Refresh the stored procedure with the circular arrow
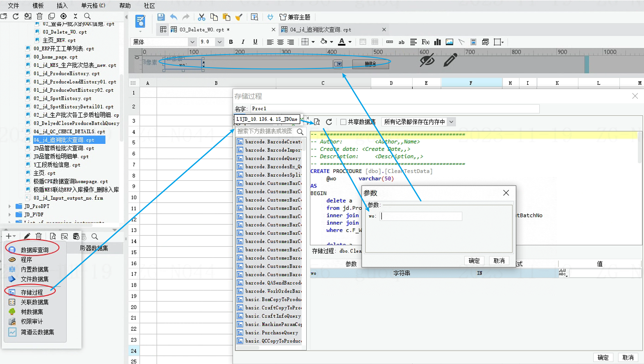Viewport: 644px width, 364px height. [x=329, y=122]
